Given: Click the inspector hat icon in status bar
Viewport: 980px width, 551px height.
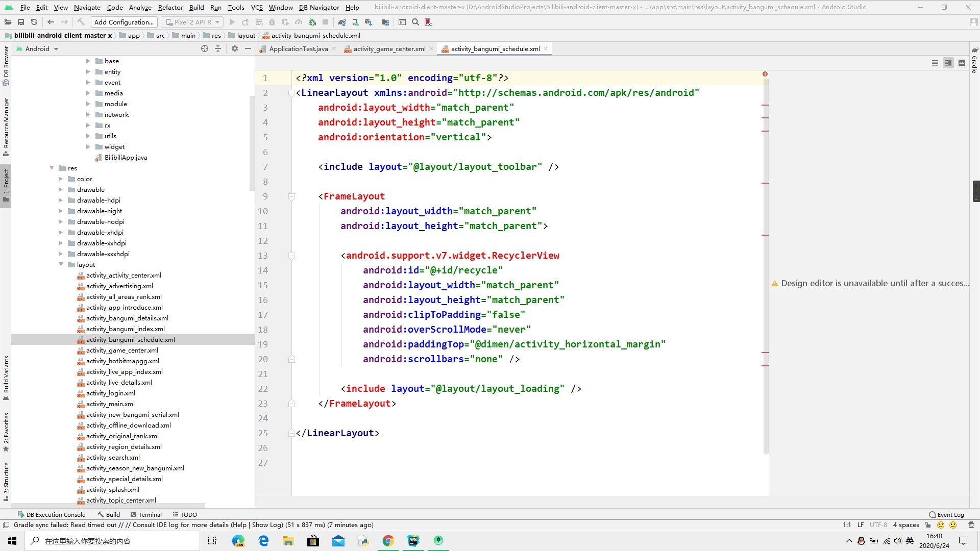Looking at the screenshot, I should pyautogui.click(x=971, y=524).
